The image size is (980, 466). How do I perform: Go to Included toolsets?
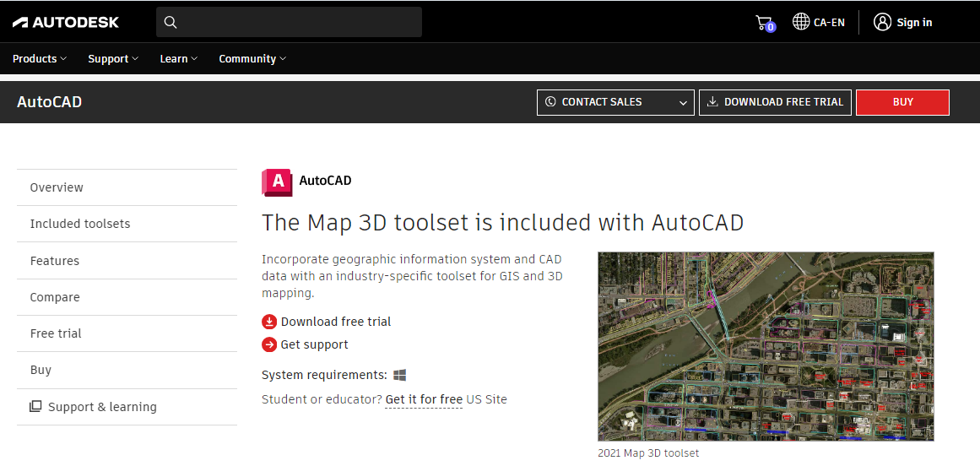click(127, 224)
